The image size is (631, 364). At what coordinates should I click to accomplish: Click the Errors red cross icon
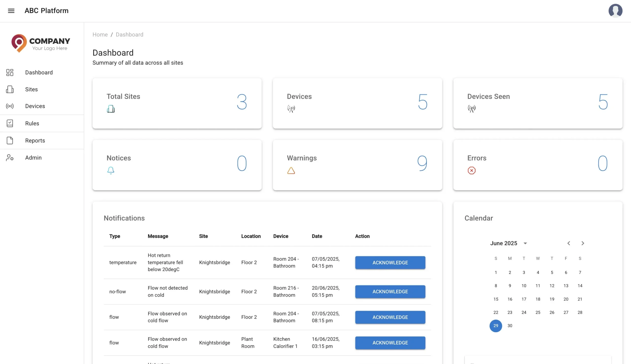point(472,171)
